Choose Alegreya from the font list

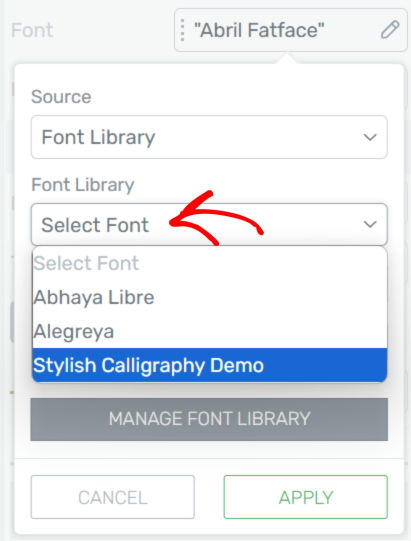click(x=209, y=331)
